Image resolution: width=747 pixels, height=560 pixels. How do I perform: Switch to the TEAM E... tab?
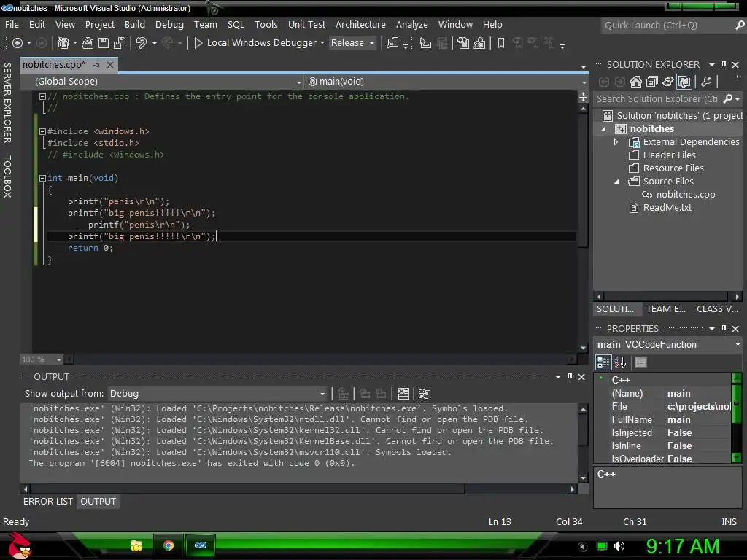(x=666, y=309)
